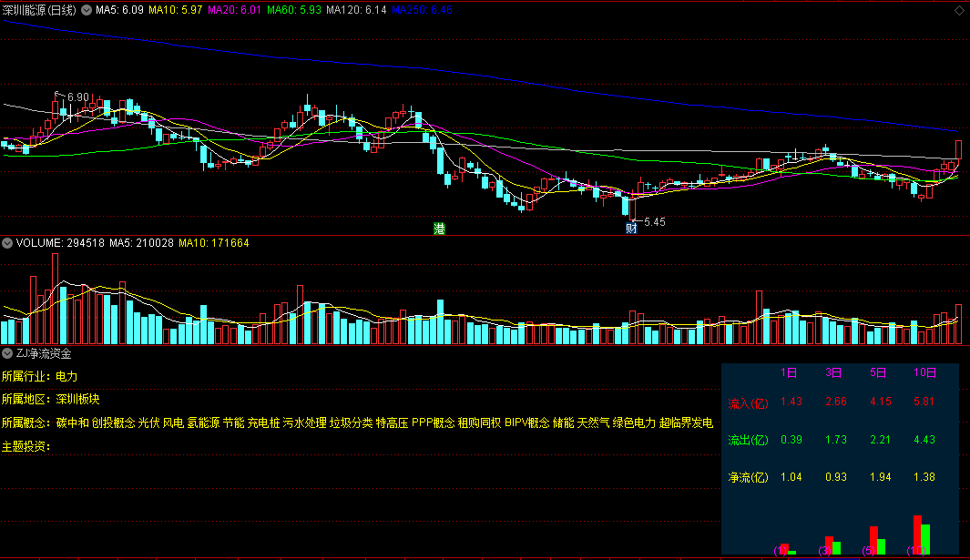The height and width of the screenshot is (560, 970).
Task: Click the 光伏 concept tag
Action: (148, 423)
